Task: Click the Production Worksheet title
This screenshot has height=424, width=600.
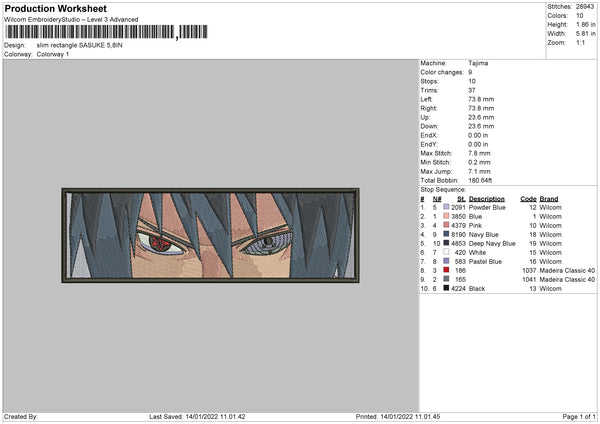Action: pyautogui.click(x=56, y=8)
